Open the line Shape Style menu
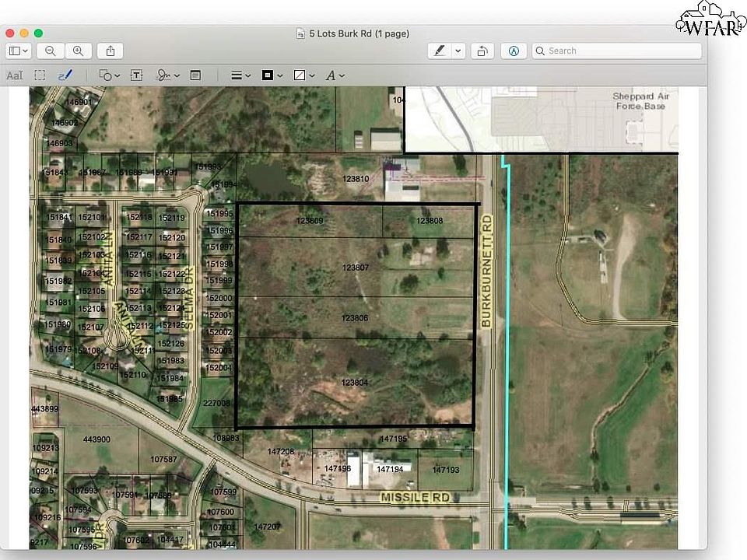The image size is (747, 560). click(x=240, y=75)
